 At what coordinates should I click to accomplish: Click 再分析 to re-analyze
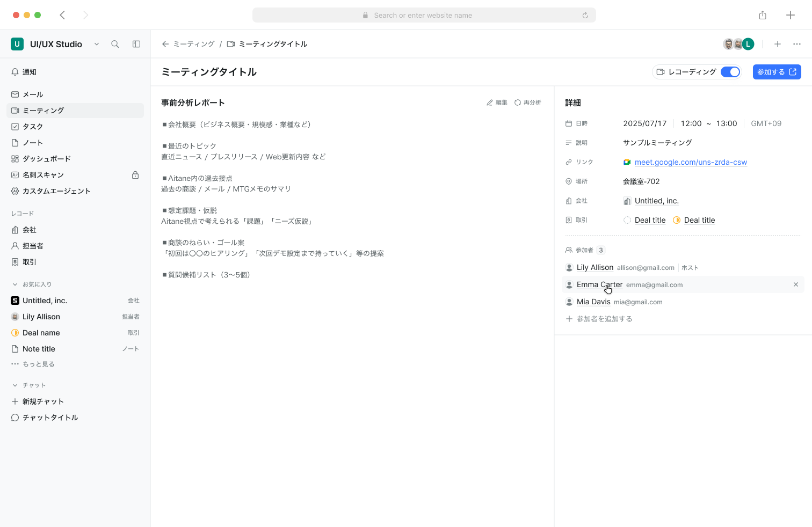point(528,103)
